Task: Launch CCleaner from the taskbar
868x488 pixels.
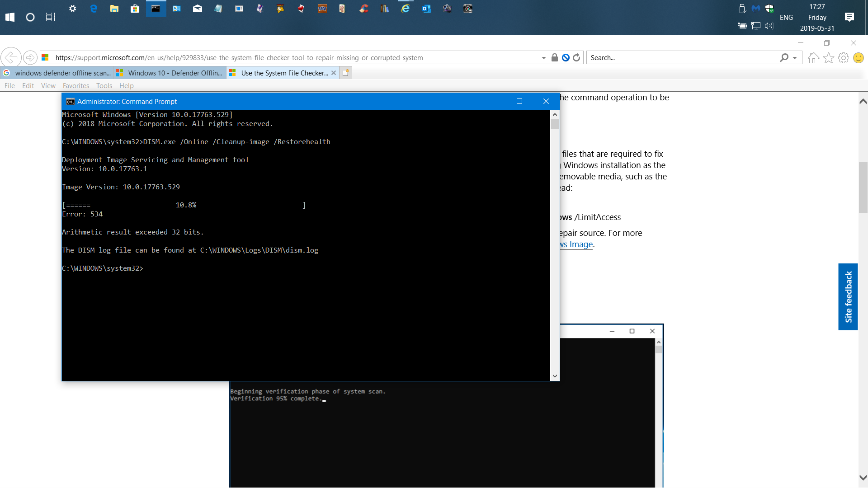Action: click(364, 9)
